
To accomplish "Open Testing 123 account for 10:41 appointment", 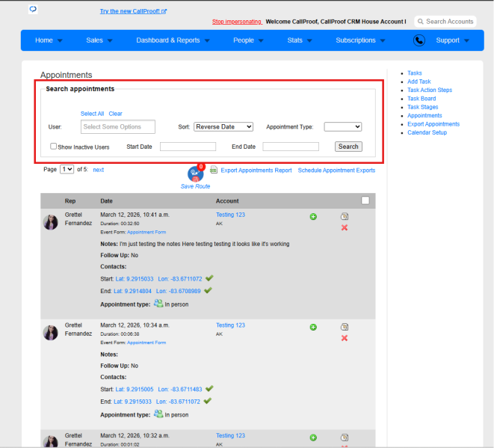I will (x=230, y=215).
